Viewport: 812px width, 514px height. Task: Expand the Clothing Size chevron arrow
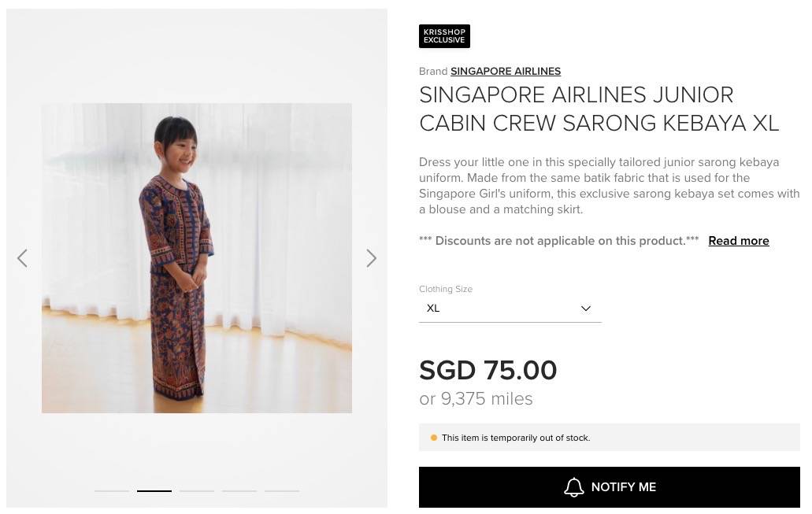coord(585,309)
